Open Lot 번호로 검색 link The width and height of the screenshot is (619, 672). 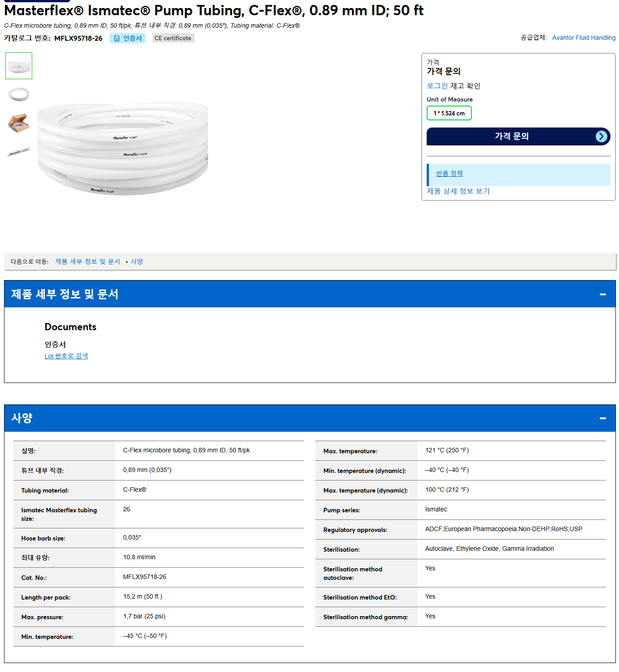coord(66,356)
